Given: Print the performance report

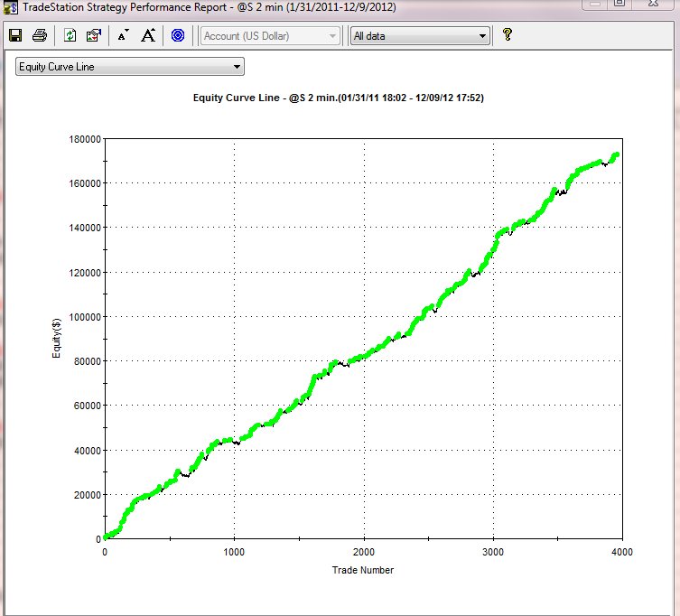Looking at the screenshot, I should (40, 36).
